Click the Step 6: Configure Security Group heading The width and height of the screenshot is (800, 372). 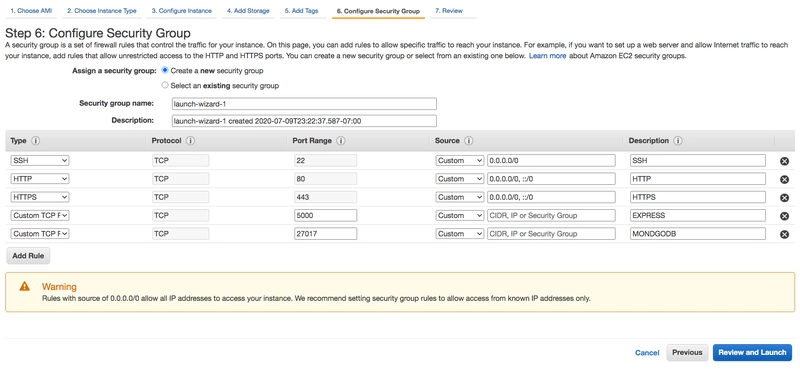coord(98,34)
